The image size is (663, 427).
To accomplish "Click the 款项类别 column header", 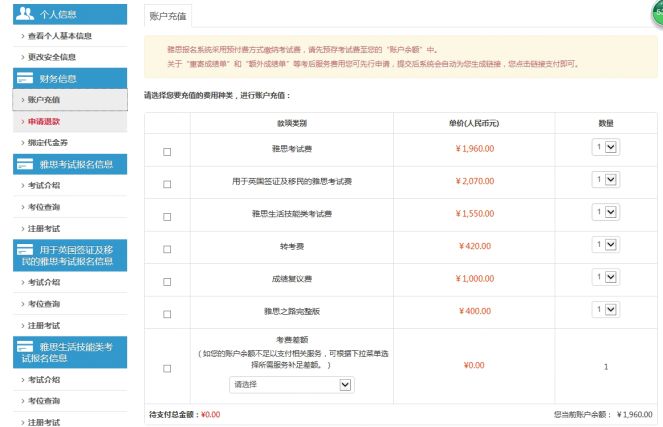I will (x=292, y=123).
